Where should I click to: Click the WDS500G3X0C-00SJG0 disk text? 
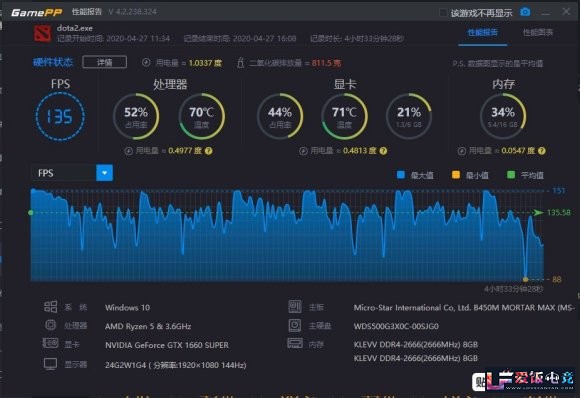tap(396, 326)
